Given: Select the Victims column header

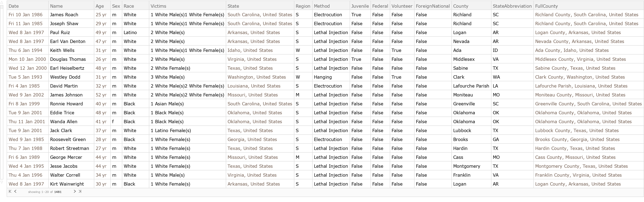Looking at the screenshot, I should coord(158,6).
